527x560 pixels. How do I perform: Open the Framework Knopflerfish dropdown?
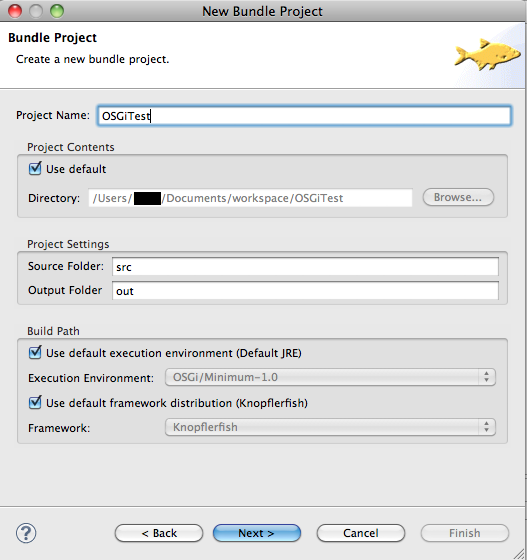point(330,427)
